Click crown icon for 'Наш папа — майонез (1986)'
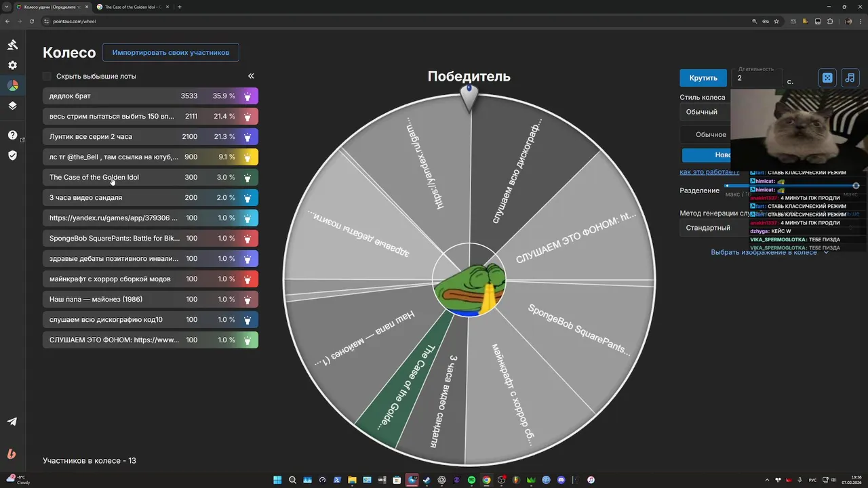 coord(248,300)
